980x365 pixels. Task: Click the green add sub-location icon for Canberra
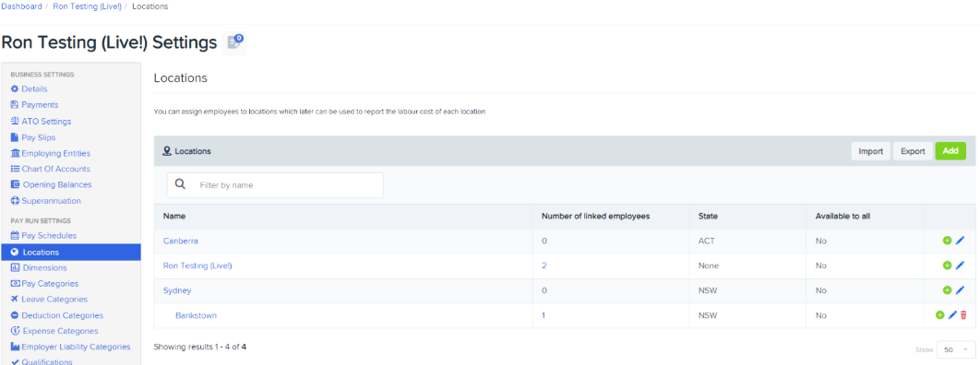coord(947,241)
